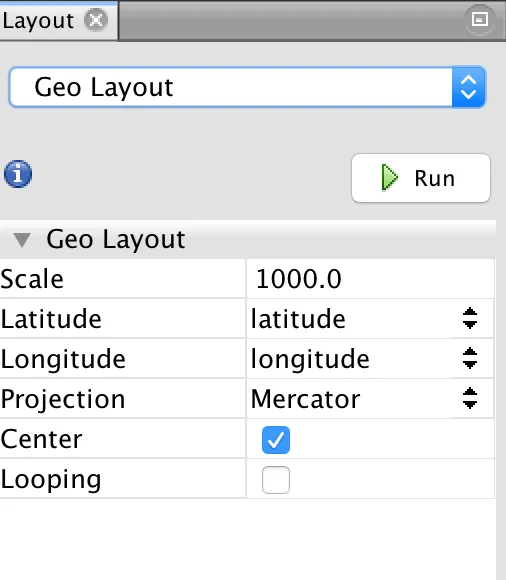This screenshot has width=506, height=580.
Task: Uncheck the Center checkbox
Action: 276,440
